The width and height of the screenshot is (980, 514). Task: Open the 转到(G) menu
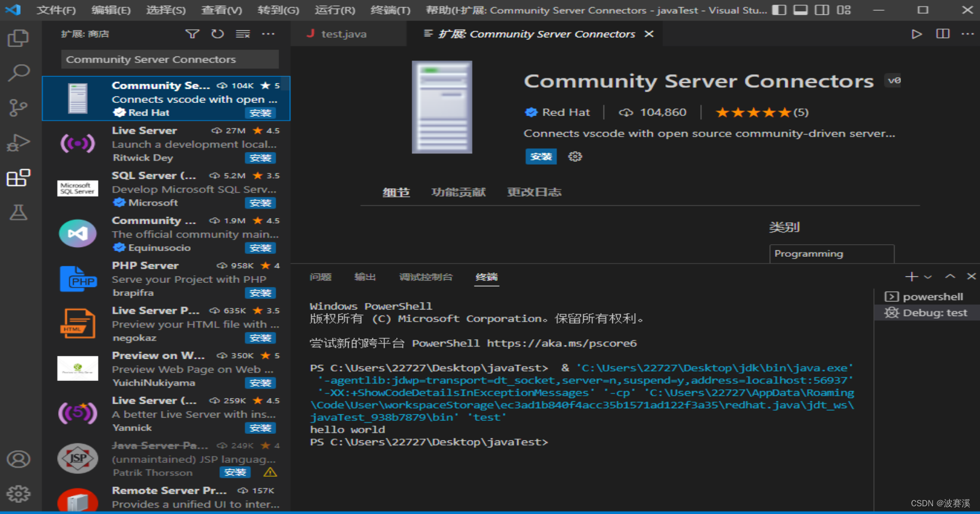[x=279, y=10]
